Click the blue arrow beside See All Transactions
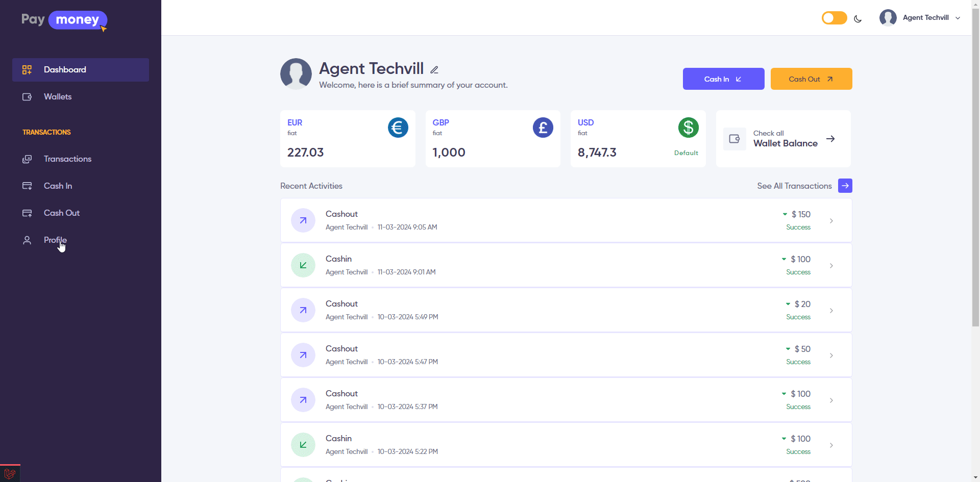The image size is (980, 482). [845, 186]
